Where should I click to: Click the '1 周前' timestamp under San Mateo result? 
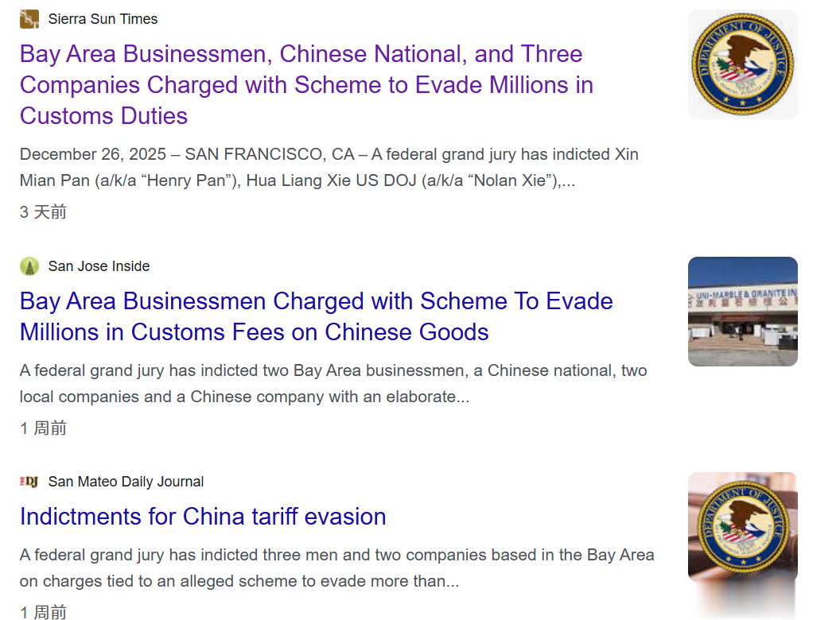tap(43, 612)
